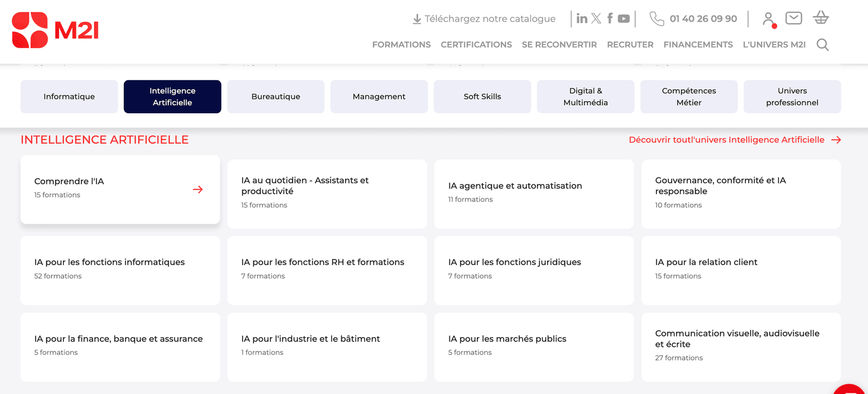The width and height of the screenshot is (868, 394).
Task: Click the phone handset icon
Action: click(657, 19)
